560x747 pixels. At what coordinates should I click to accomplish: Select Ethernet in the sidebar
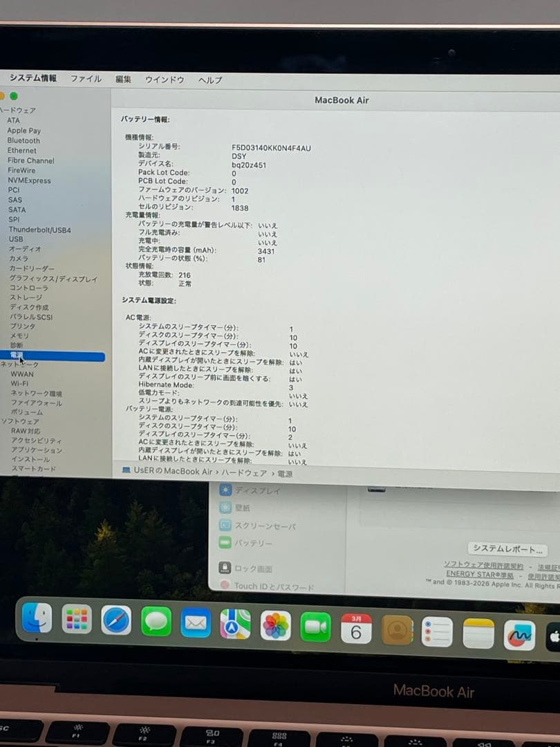[x=21, y=150]
